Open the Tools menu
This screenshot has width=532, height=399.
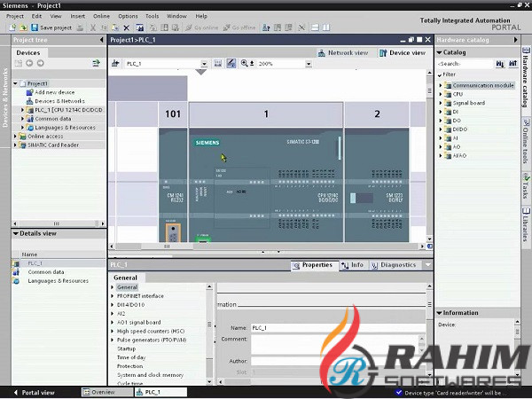pos(152,16)
